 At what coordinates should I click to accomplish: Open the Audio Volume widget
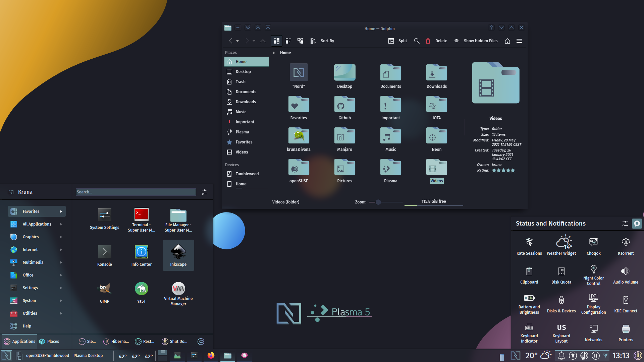[x=626, y=275]
